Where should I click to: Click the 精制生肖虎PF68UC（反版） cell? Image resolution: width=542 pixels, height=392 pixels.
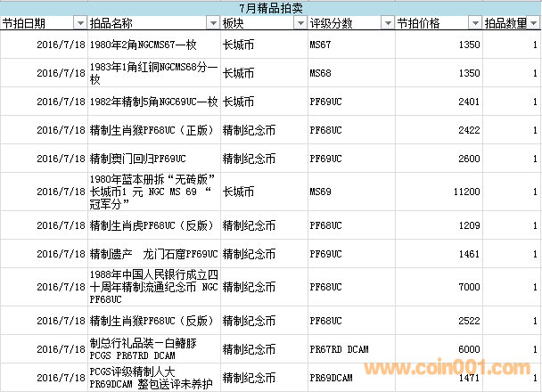click(x=154, y=225)
